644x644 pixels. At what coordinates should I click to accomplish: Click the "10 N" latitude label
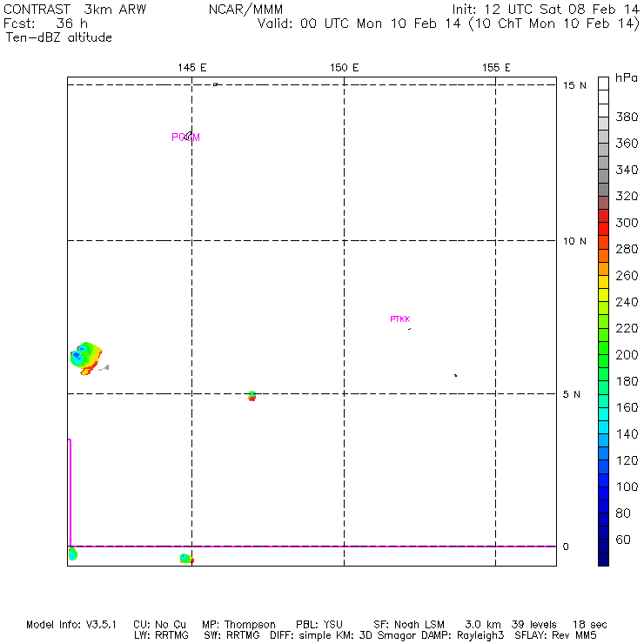tap(574, 241)
